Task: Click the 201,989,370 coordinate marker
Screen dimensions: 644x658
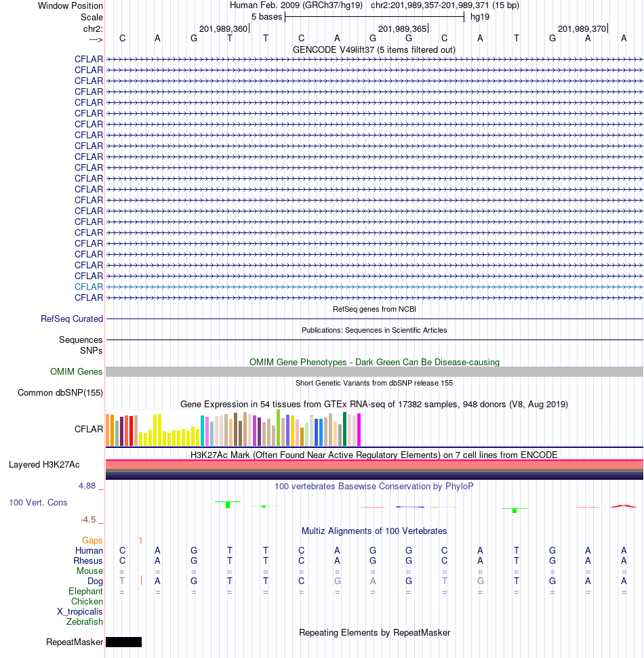Action: (x=582, y=28)
